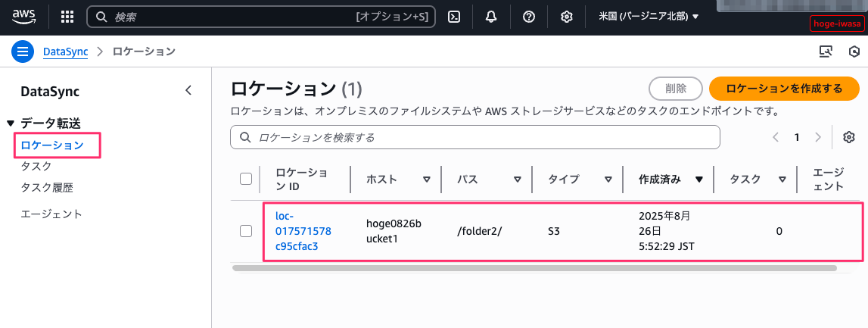Viewport: 868px width, 328px height.
Task: Open table preferences gear icon
Action: [849, 137]
